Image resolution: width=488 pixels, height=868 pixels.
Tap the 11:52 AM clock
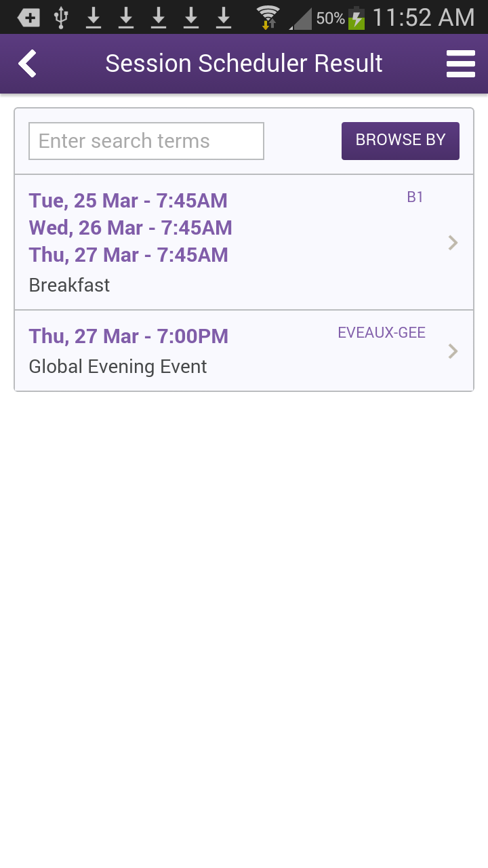point(423,18)
